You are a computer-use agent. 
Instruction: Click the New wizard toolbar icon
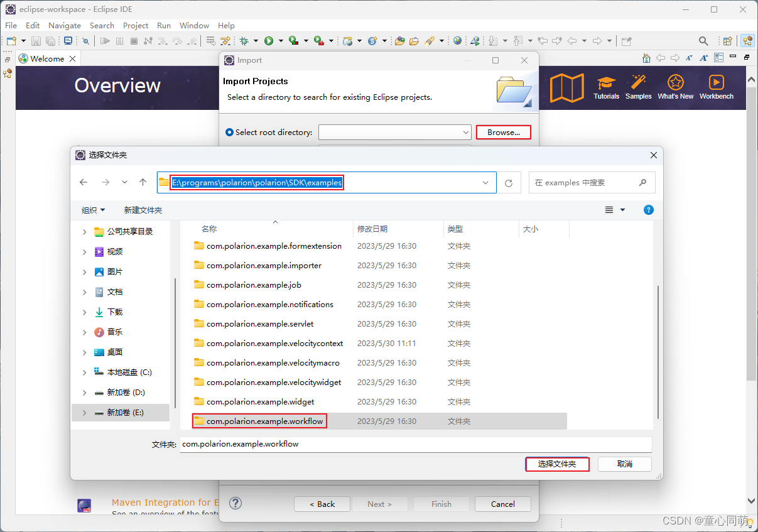pyautogui.click(x=12, y=41)
